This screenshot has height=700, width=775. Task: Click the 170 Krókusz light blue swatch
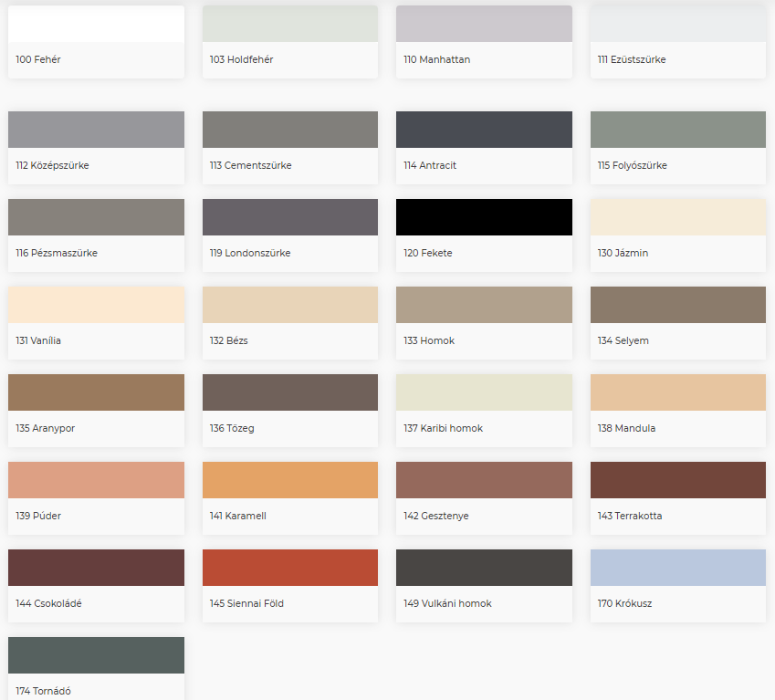pos(677,568)
